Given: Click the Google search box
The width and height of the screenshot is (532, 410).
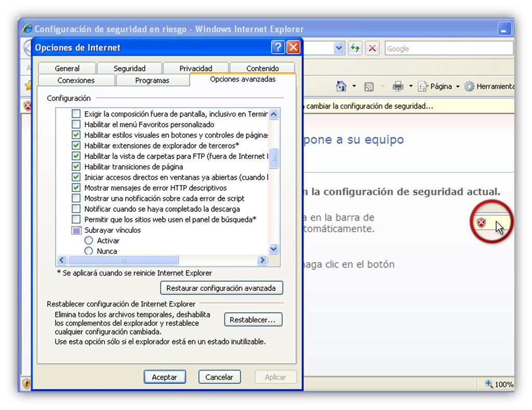Looking at the screenshot, I should click(449, 48).
